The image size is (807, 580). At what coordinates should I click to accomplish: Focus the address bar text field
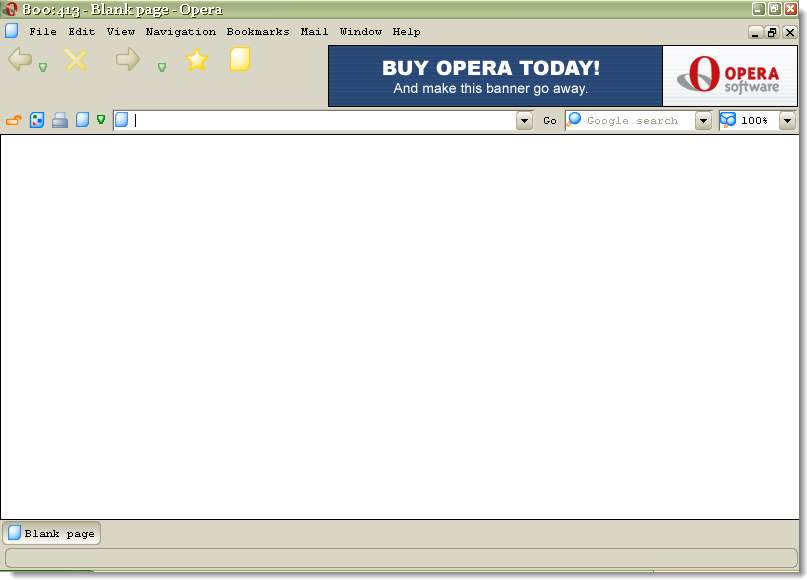(x=323, y=120)
